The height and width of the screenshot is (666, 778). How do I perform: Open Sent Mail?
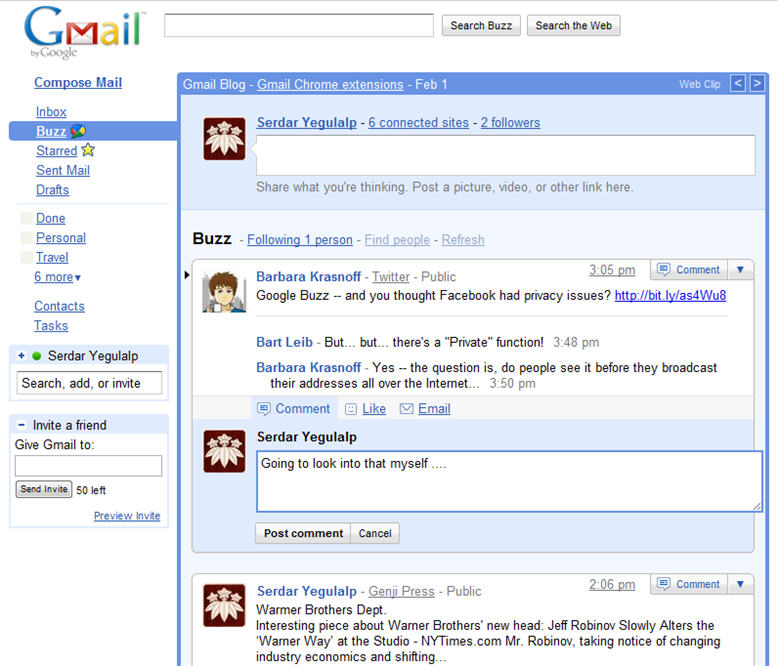click(x=63, y=170)
